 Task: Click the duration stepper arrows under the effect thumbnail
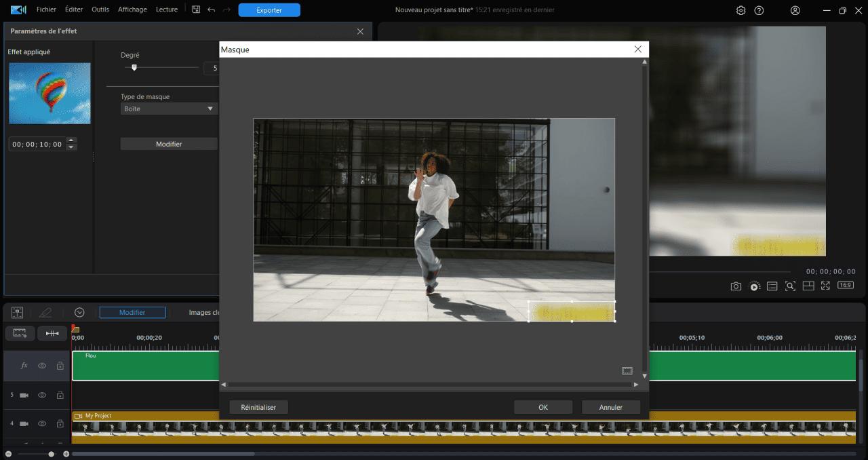(71, 143)
